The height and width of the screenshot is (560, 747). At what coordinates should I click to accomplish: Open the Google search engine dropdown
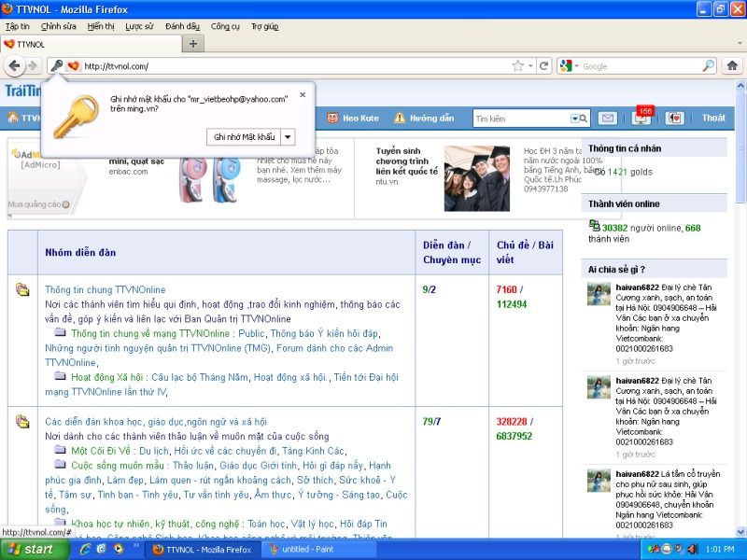click(x=570, y=66)
